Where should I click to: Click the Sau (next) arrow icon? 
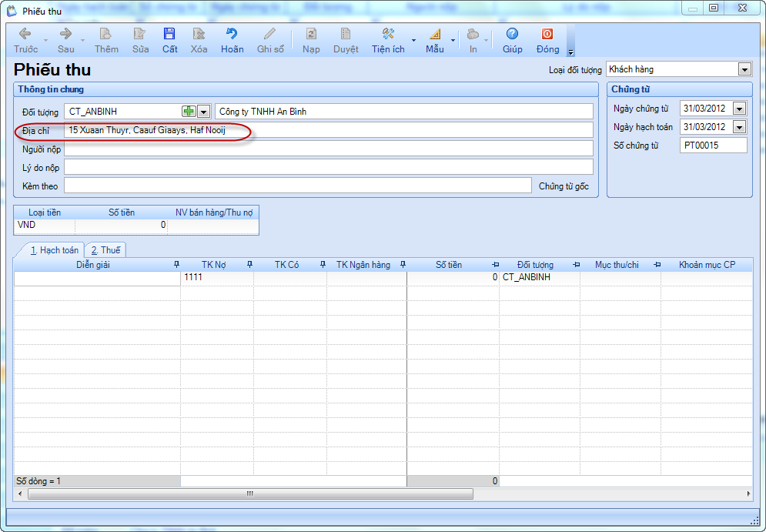click(x=65, y=35)
